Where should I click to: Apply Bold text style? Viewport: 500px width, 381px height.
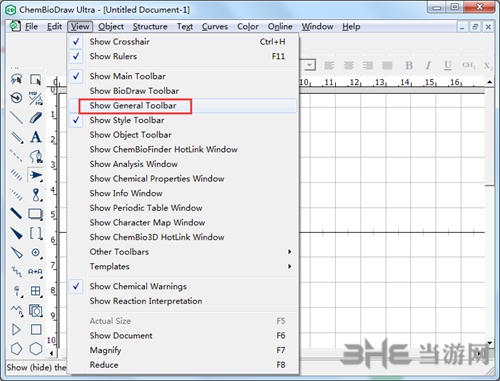coord(409,65)
